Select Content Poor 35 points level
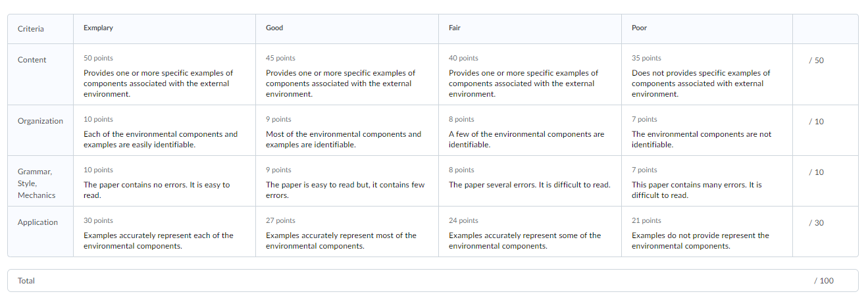This screenshot has width=868, height=294. coord(707,74)
